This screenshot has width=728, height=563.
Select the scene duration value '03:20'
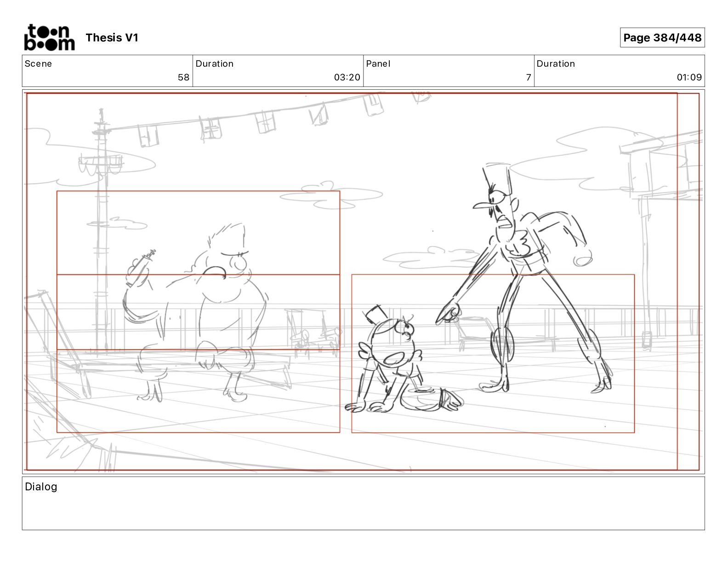(x=347, y=77)
